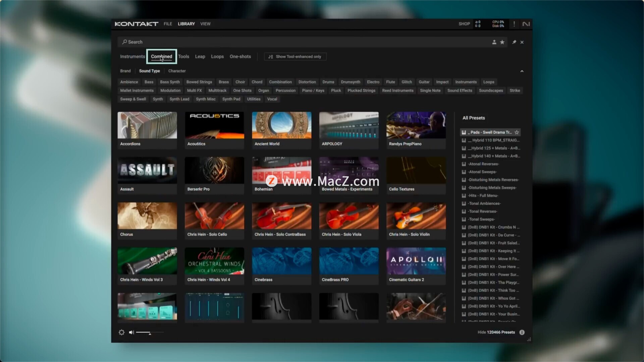Select preset '(DnB) DNB1 Kit - Think Too'
Screen dimensions: 644x362
[x=491, y=291]
